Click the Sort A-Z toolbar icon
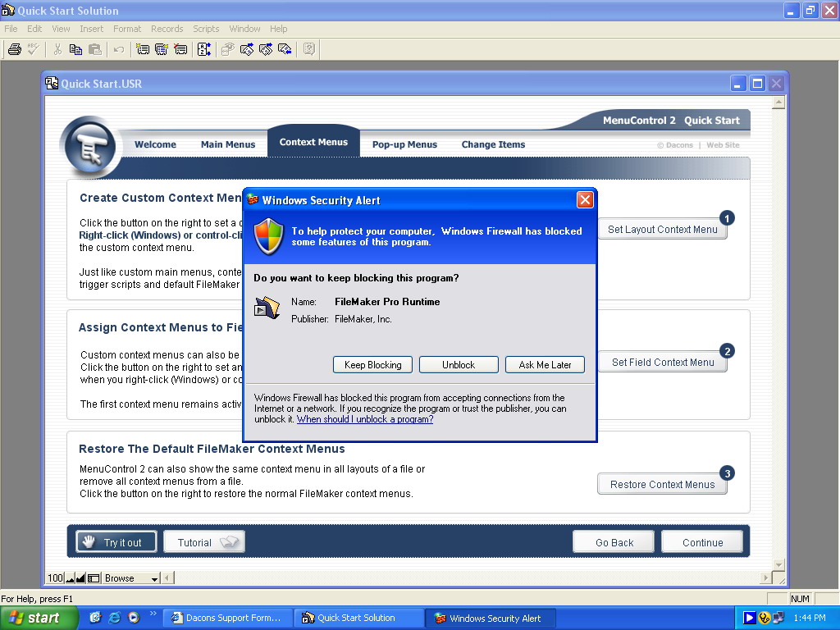The width and height of the screenshot is (840, 630). click(x=204, y=49)
